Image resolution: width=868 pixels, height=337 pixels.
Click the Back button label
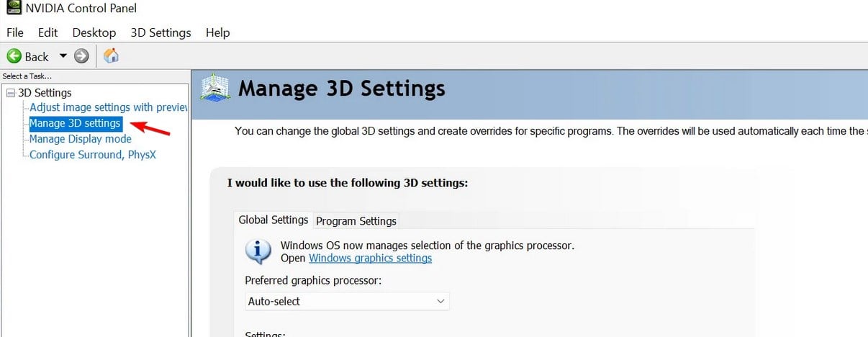(x=37, y=56)
